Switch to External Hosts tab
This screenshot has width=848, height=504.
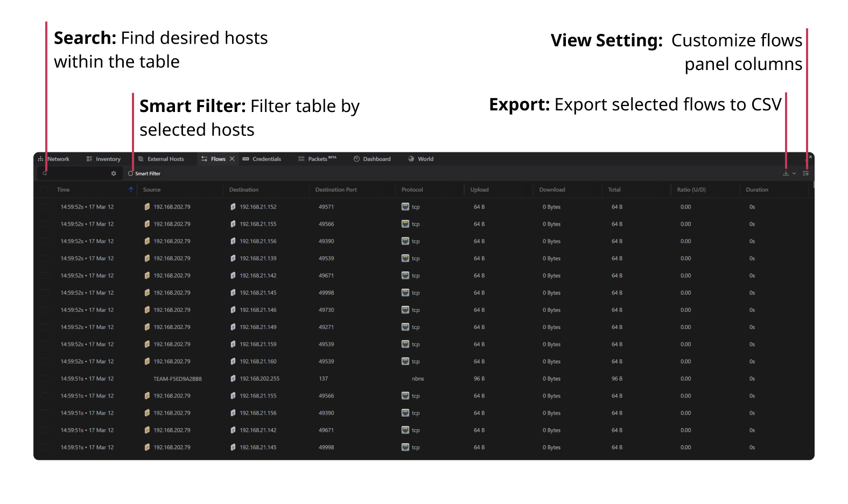click(x=161, y=159)
